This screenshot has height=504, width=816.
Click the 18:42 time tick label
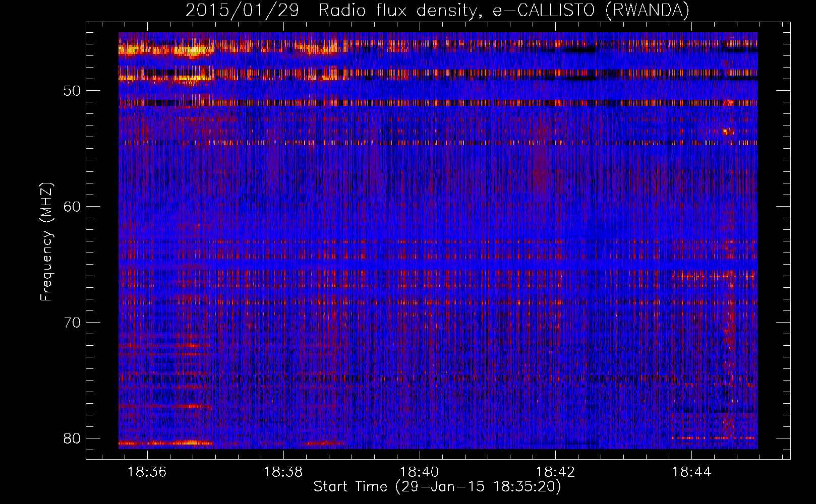click(555, 472)
